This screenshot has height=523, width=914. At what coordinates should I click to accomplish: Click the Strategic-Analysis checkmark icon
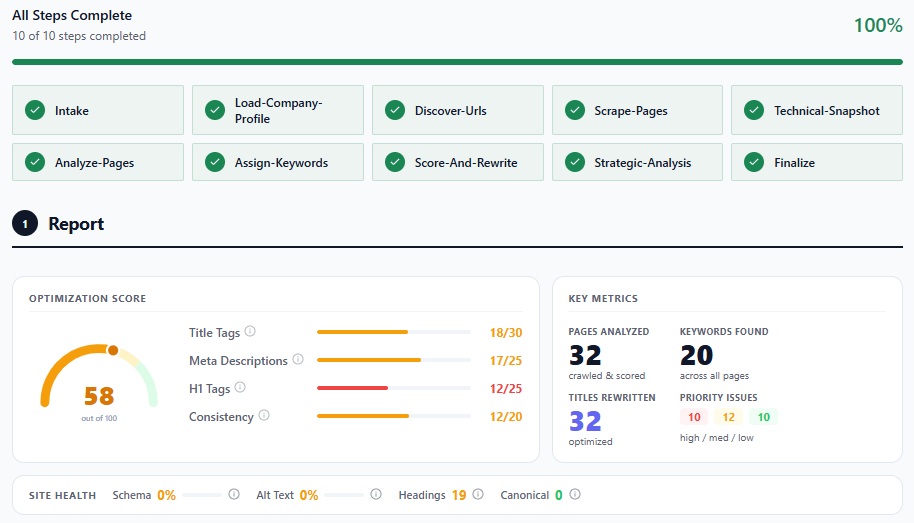[575, 162]
